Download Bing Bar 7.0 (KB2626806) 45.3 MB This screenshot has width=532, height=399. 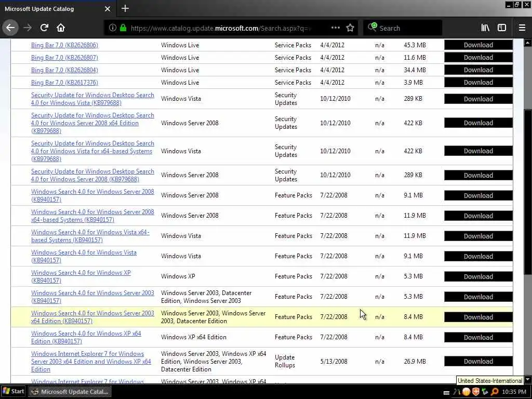(478, 45)
